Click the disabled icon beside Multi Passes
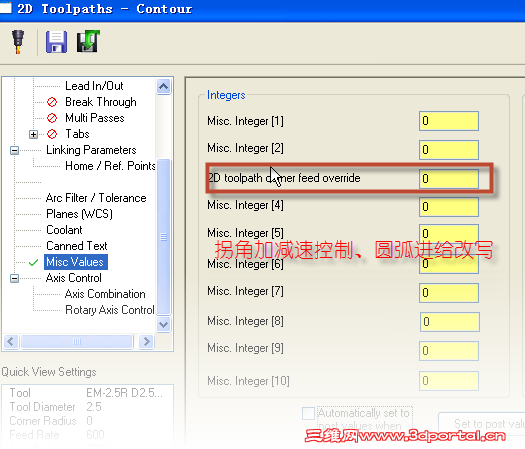Screen dimensions: 525x449 tap(52, 118)
